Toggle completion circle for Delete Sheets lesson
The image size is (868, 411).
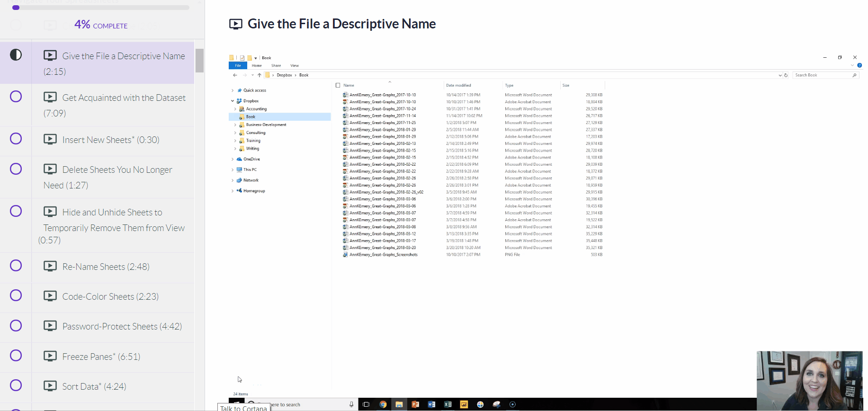coord(16,169)
